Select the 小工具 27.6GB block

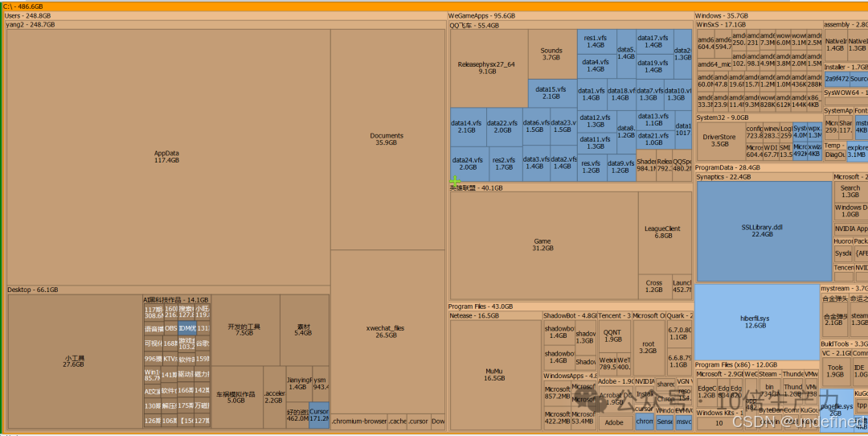[x=75, y=361]
